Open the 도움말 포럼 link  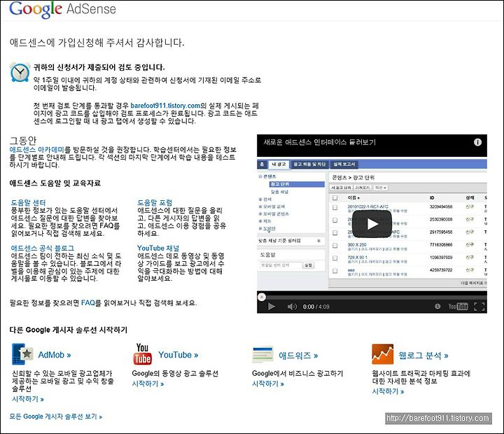(155, 202)
